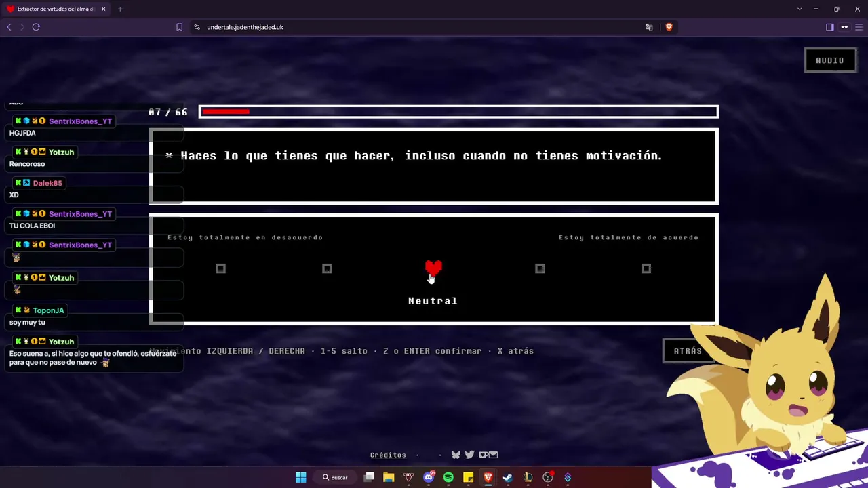Open File Explorer from the taskbar
This screenshot has width=868, height=488.
pos(389,477)
